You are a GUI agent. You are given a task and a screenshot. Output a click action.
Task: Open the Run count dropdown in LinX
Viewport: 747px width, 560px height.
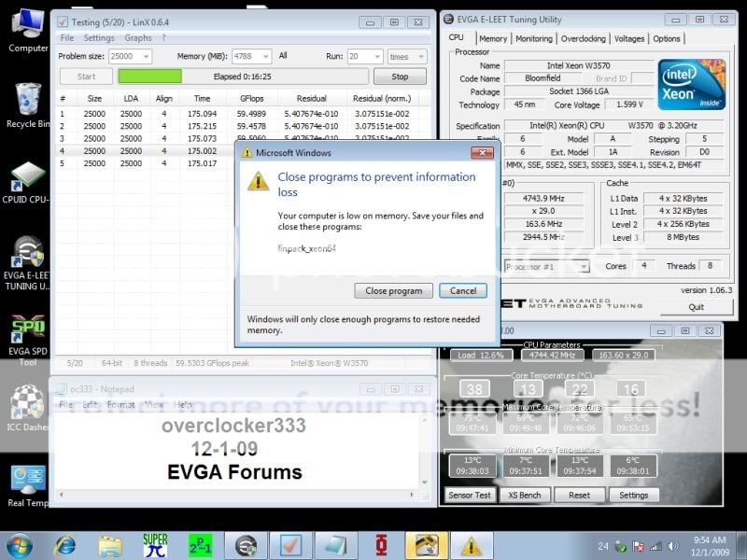375,57
